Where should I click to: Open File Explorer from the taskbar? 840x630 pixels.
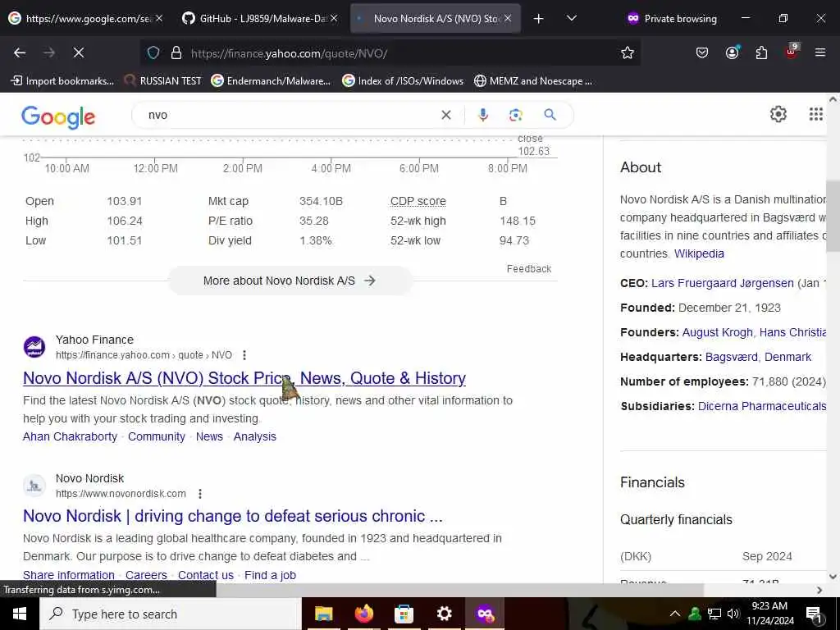[x=323, y=614]
